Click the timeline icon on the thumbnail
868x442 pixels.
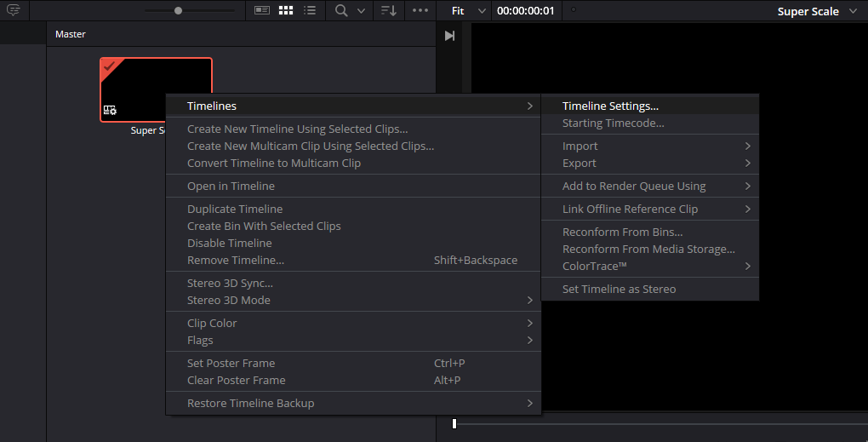point(110,110)
